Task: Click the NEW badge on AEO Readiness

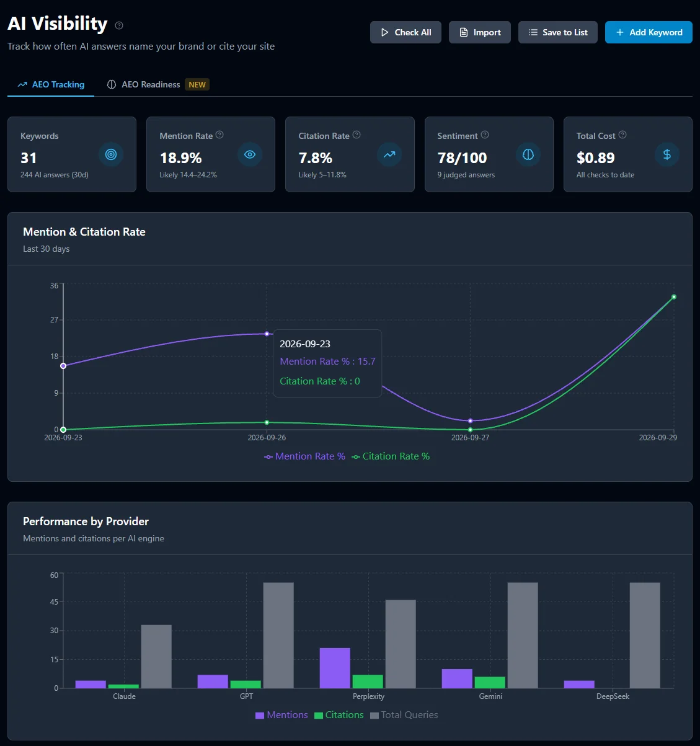Action: coord(197,84)
